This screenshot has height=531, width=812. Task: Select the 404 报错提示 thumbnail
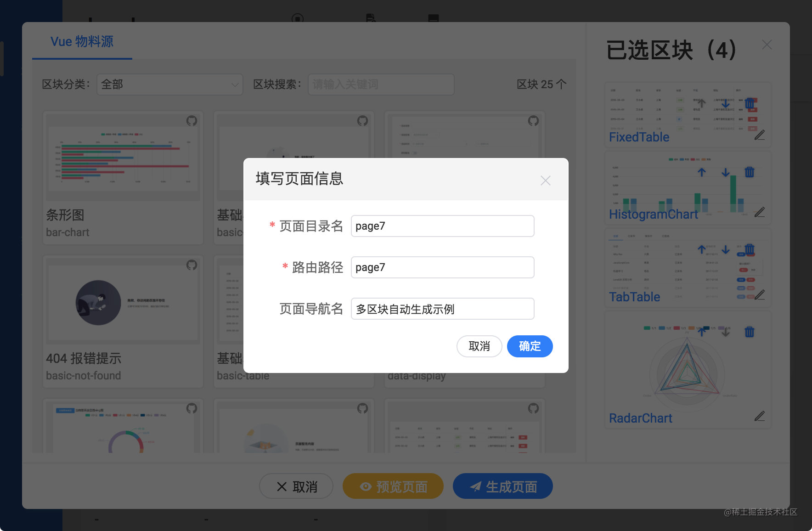pyautogui.click(x=123, y=301)
